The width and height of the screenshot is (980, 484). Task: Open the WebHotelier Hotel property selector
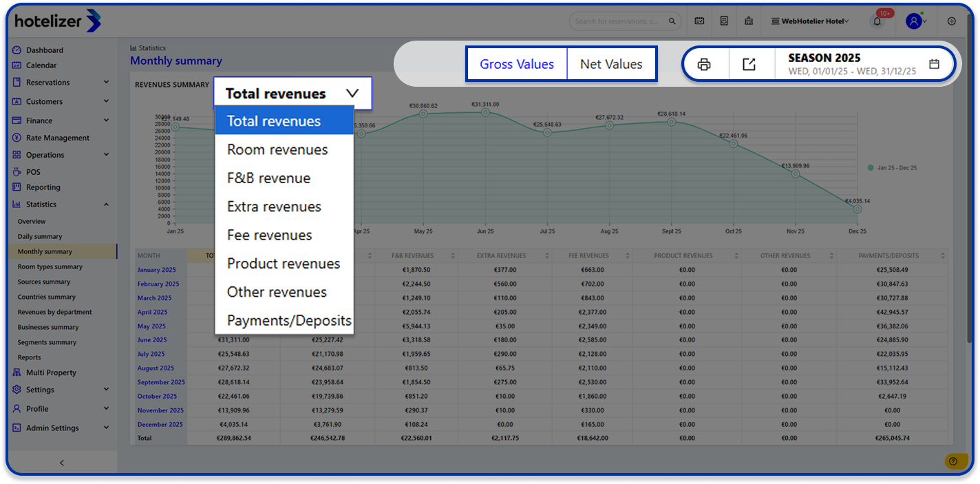[810, 21]
